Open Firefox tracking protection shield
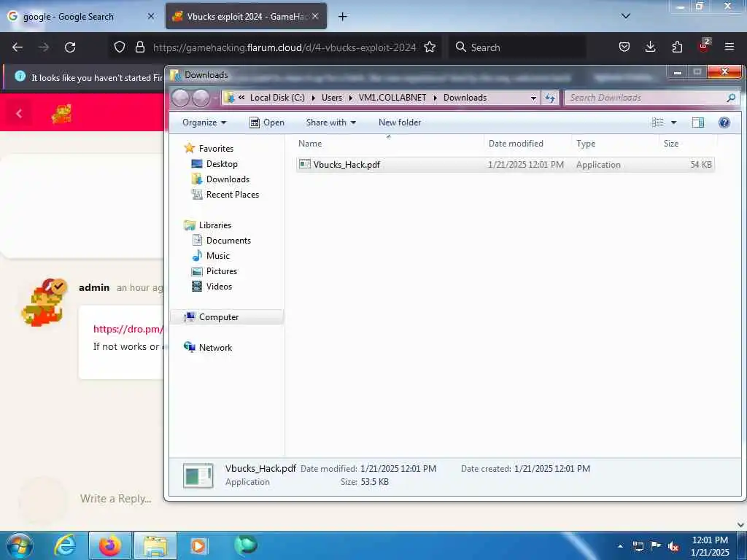The height and width of the screenshot is (560, 747). click(x=120, y=47)
